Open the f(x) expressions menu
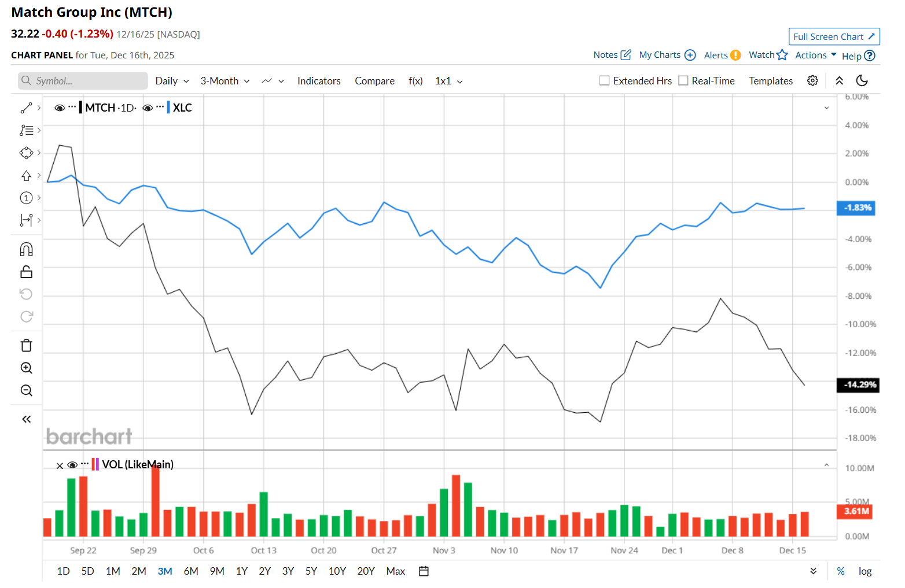 point(415,81)
